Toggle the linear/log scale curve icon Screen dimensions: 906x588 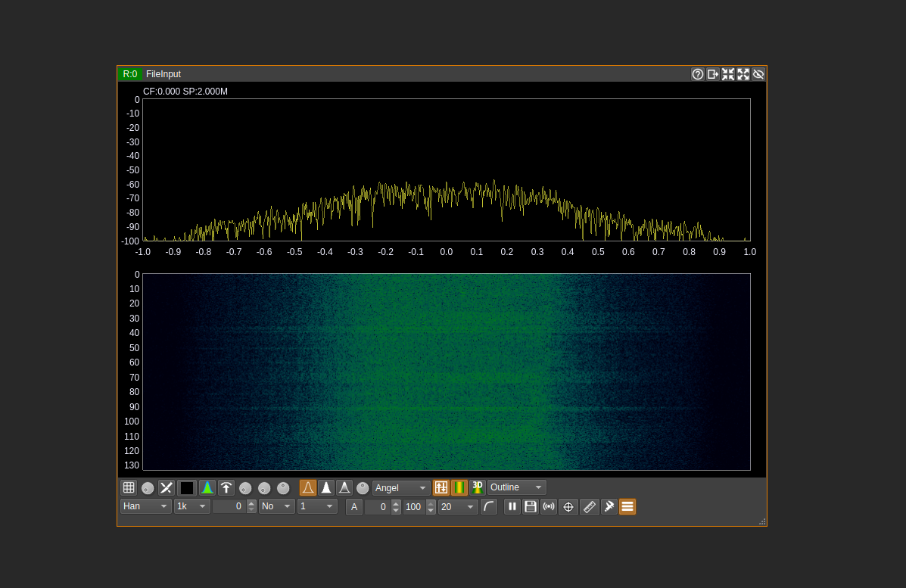click(489, 506)
